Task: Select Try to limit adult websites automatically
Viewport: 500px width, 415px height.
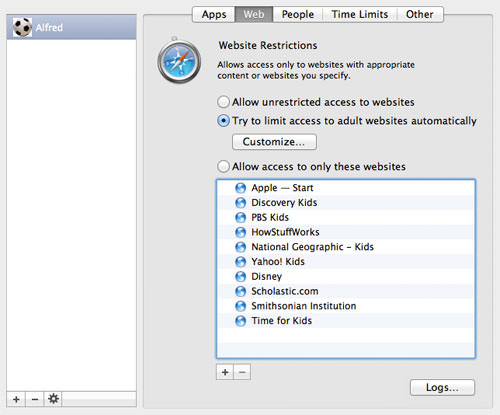Action: tap(347, 121)
